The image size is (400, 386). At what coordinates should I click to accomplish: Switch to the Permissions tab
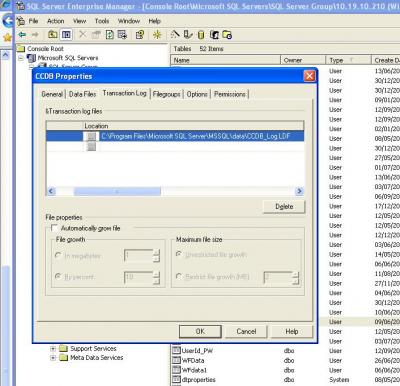point(230,94)
